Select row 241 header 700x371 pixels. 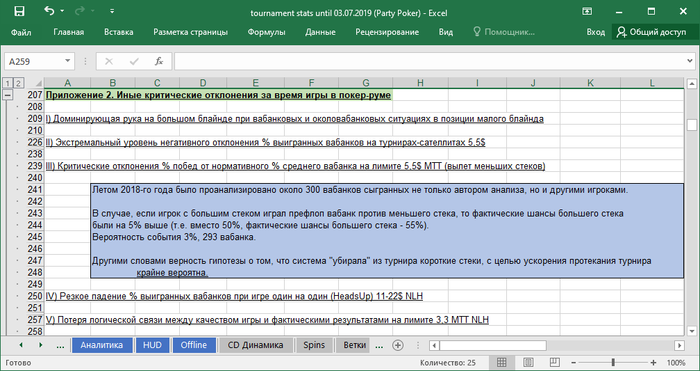point(35,190)
